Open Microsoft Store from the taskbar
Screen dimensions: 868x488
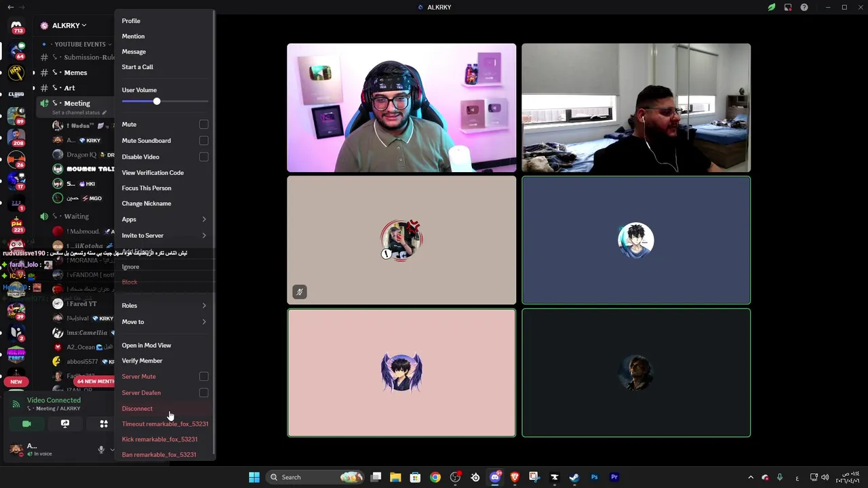415,477
